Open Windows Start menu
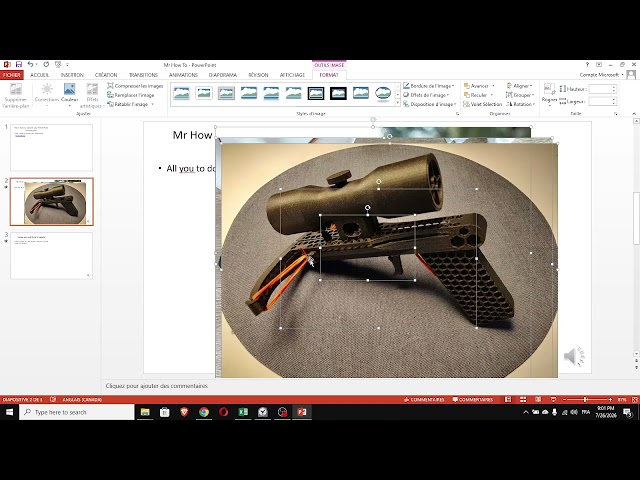The width and height of the screenshot is (640, 480). [9, 412]
